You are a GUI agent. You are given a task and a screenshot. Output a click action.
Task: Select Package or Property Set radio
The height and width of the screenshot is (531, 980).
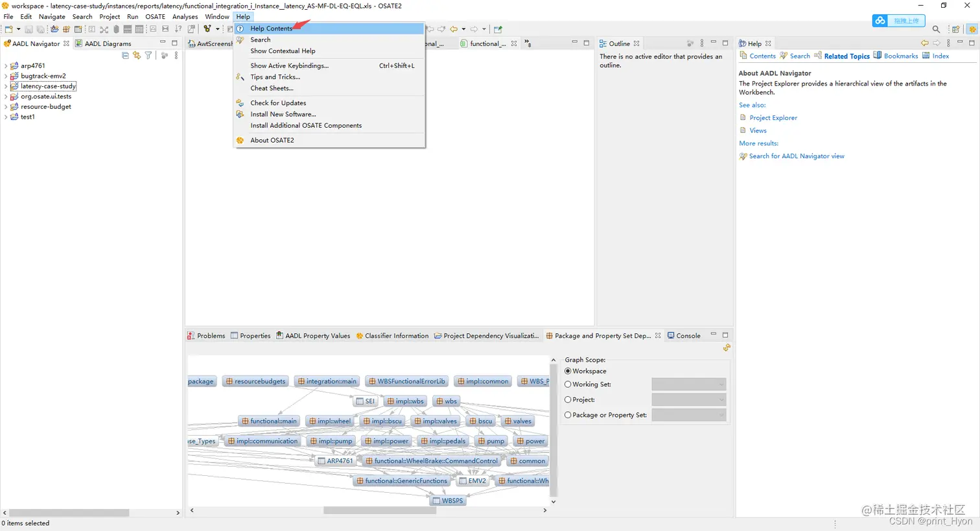click(568, 415)
